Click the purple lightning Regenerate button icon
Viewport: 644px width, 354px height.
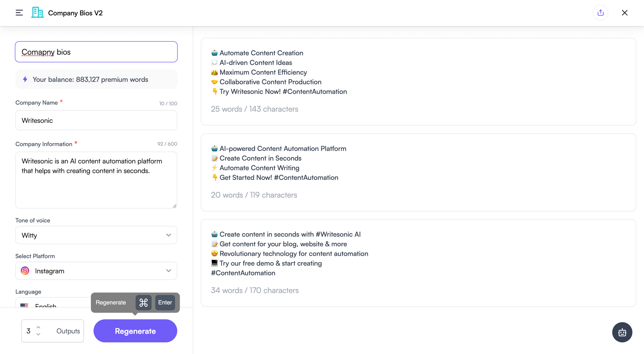pos(136,331)
